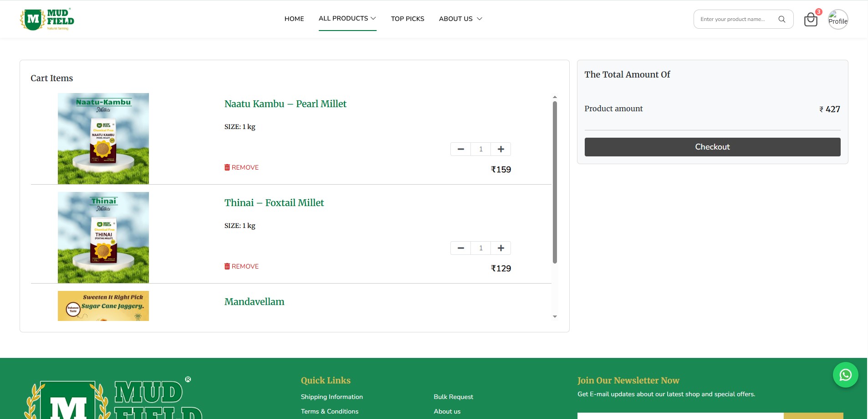Open the Mandavellam product link
This screenshot has width=868, height=419.
254,302
